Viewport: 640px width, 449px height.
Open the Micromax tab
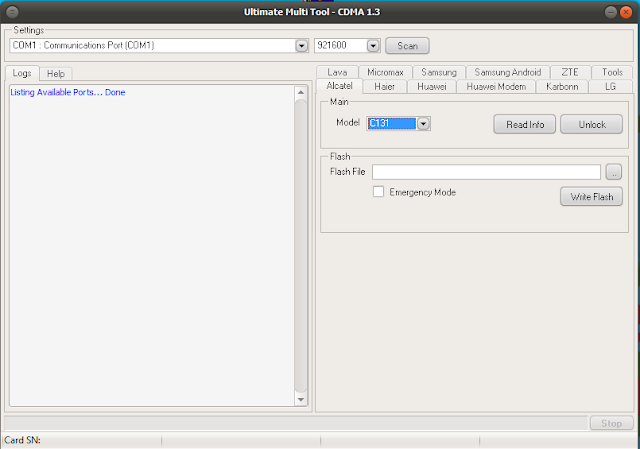(x=385, y=72)
